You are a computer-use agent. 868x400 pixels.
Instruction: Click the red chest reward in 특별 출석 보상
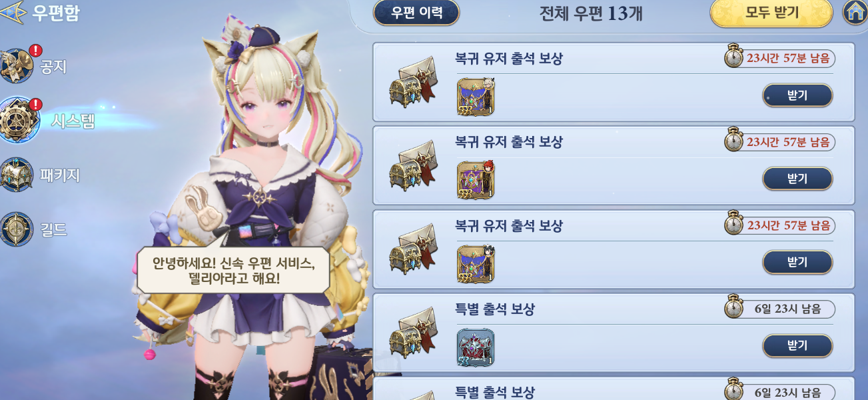[475, 347]
